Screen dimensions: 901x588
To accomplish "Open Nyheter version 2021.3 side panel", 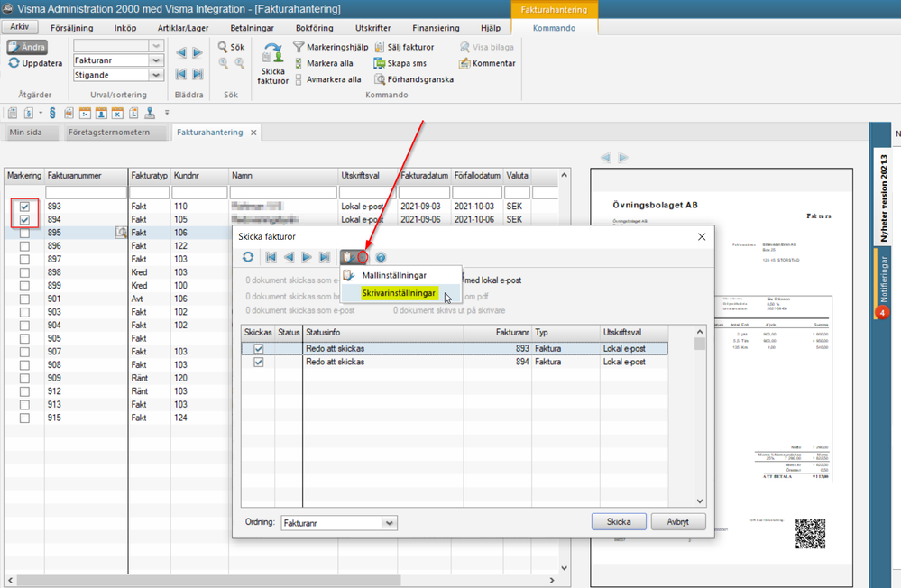I will point(884,198).
